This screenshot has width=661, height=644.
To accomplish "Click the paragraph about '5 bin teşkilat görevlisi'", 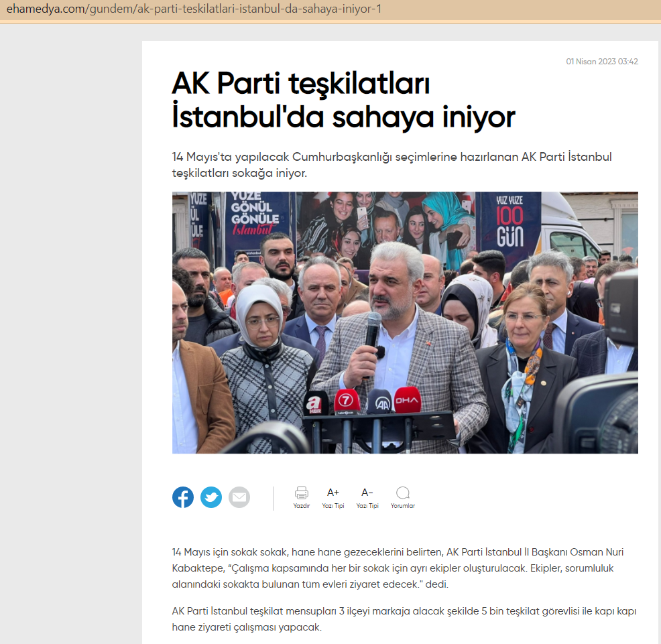I will 404,619.
